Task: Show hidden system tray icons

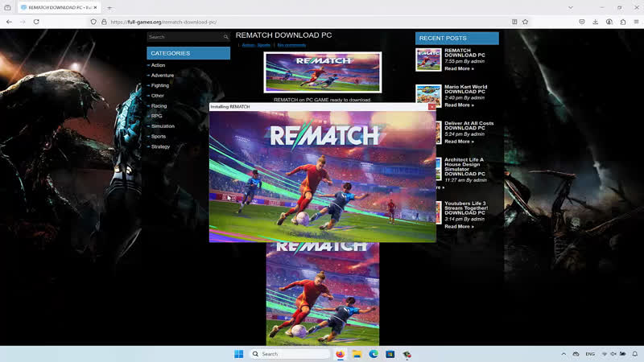Action: pyautogui.click(x=563, y=354)
